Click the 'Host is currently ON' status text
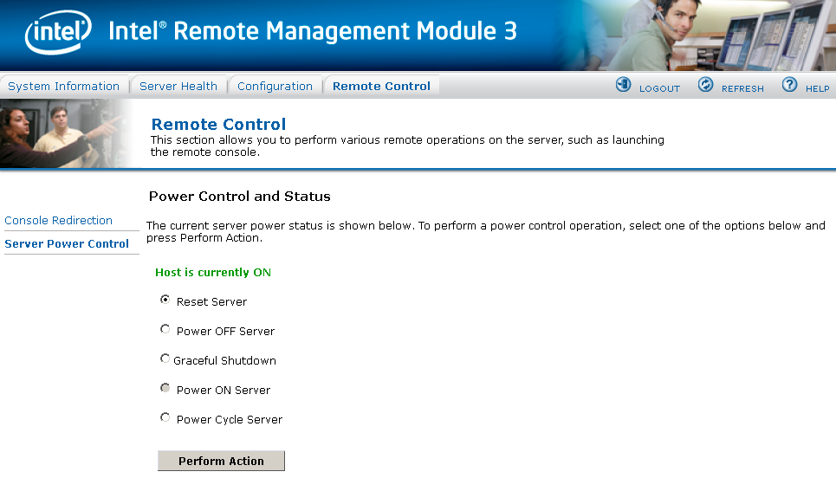Viewport: 836px width, 504px height. 213,272
